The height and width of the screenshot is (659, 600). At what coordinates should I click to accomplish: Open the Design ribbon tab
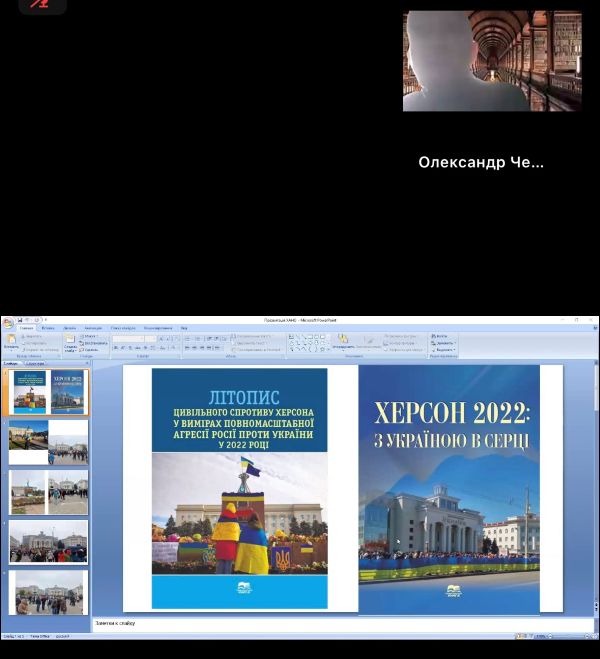pos(70,328)
